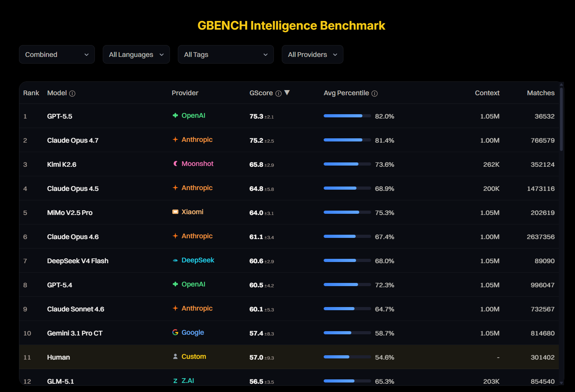The height and width of the screenshot is (392, 575).
Task: Click the Anthropic logo in Claude Opus 4.7 row
Action: click(x=175, y=139)
